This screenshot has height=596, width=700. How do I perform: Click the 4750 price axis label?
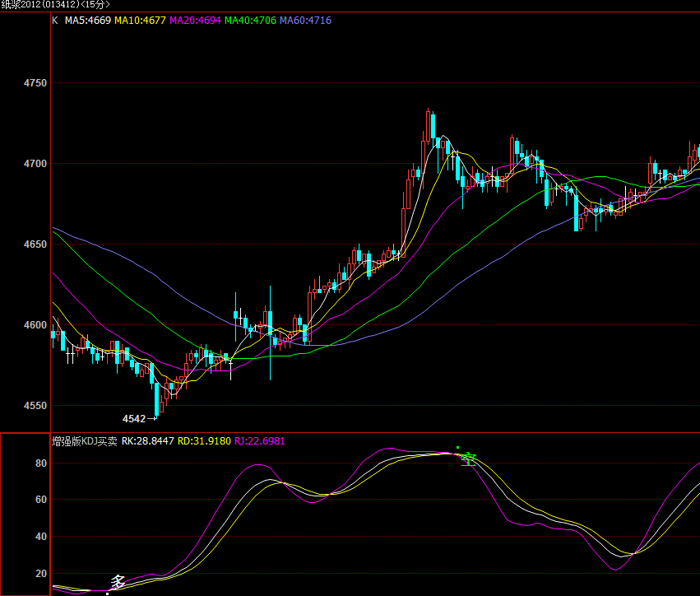coord(35,83)
